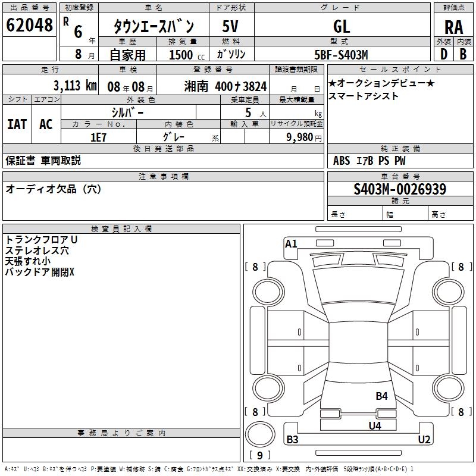Click the color number 1E7

point(98,137)
